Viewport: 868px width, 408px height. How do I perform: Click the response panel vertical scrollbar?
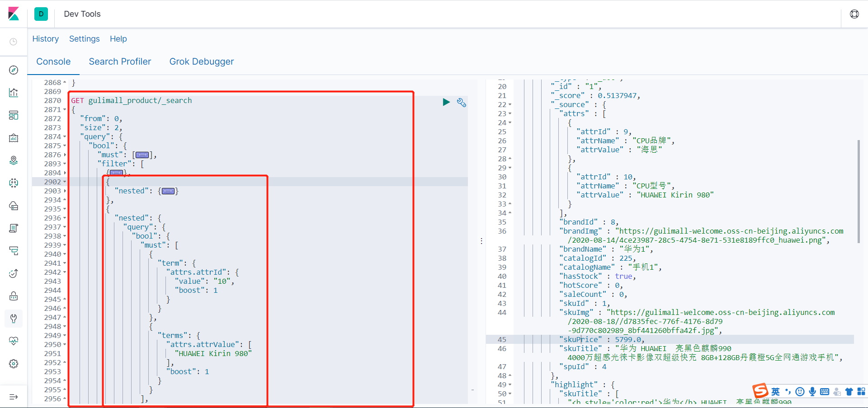(859, 192)
